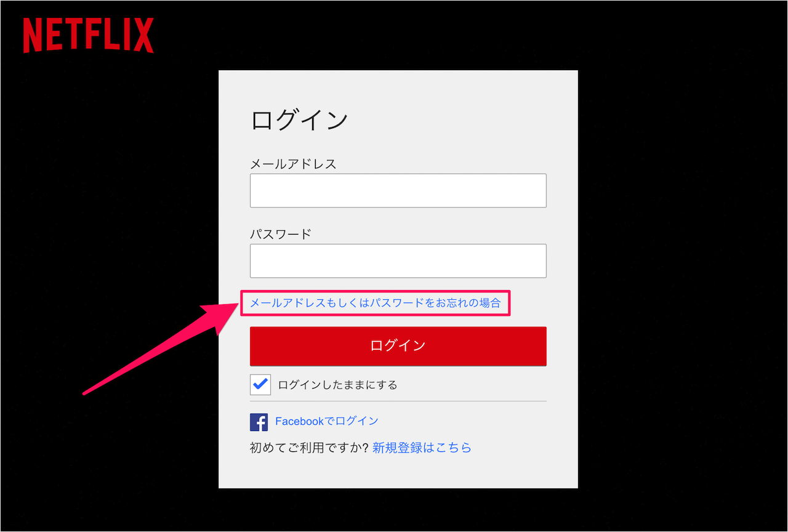Viewport: 788px width, 532px height.
Task: Click the ログイン page heading
Action: (x=299, y=119)
